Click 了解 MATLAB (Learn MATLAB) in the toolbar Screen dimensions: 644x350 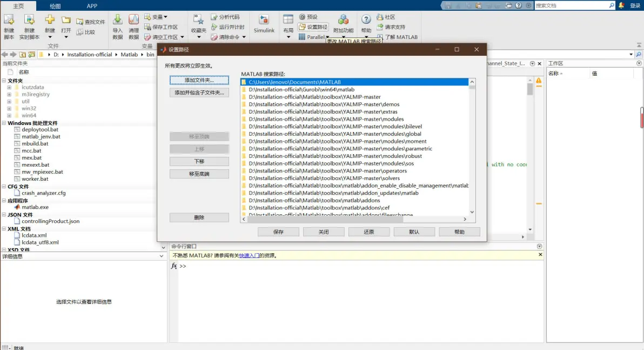397,37
